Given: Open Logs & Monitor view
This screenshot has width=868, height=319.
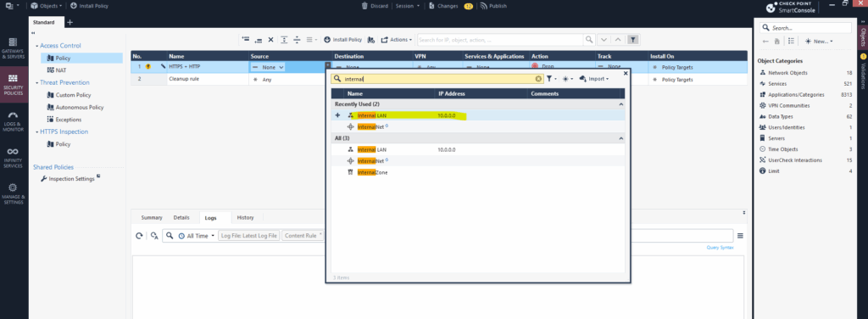Looking at the screenshot, I should pyautogui.click(x=12, y=121).
